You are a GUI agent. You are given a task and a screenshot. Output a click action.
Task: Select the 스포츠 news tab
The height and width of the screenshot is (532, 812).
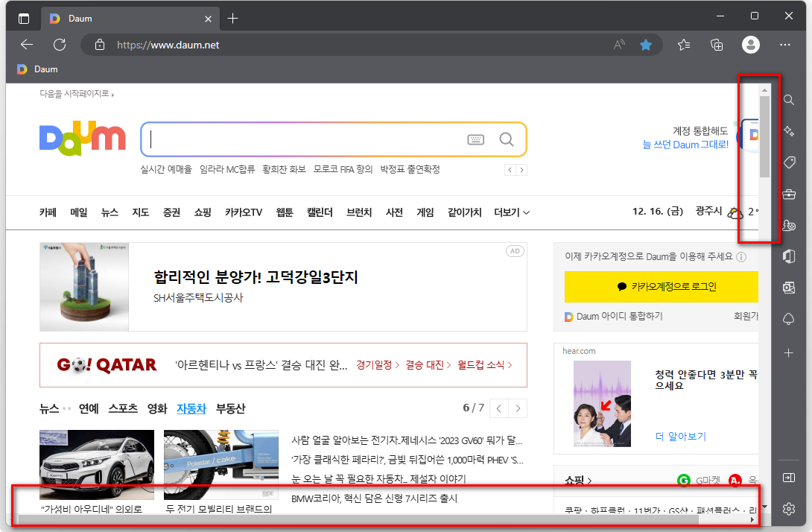tap(123, 409)
